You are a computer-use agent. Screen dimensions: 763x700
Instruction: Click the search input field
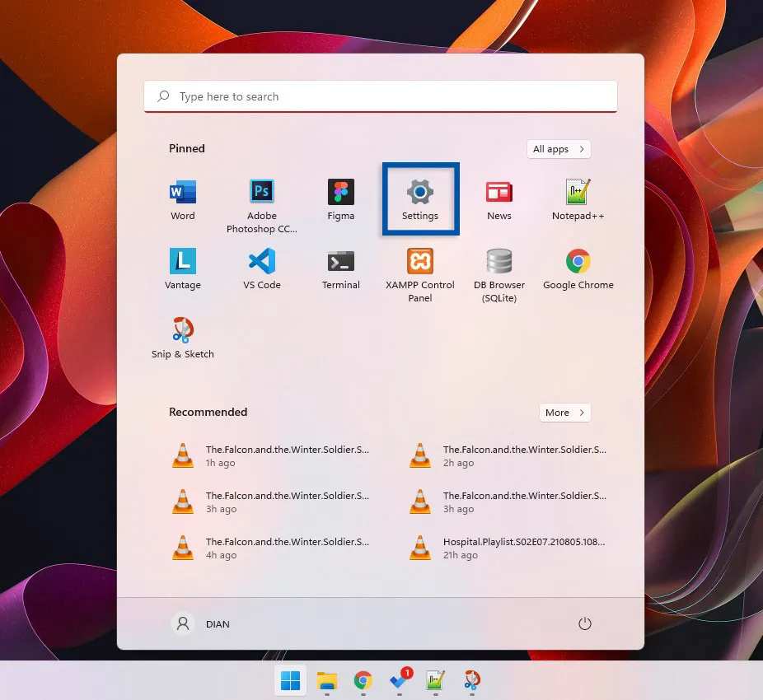pos(381,96)
